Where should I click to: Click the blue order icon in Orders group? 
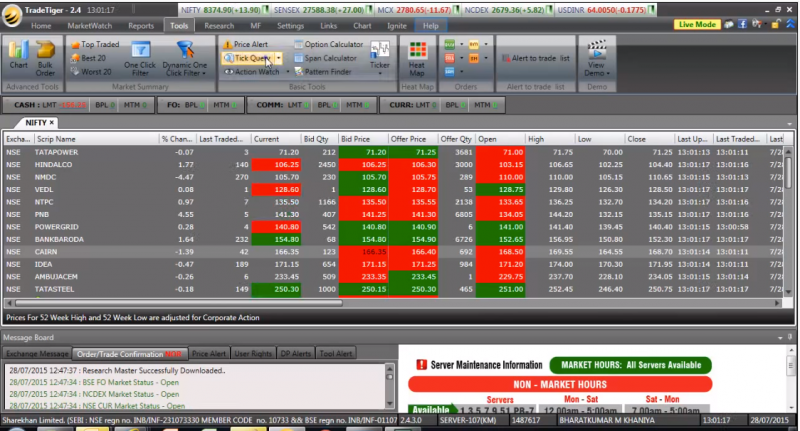[449, 72]
